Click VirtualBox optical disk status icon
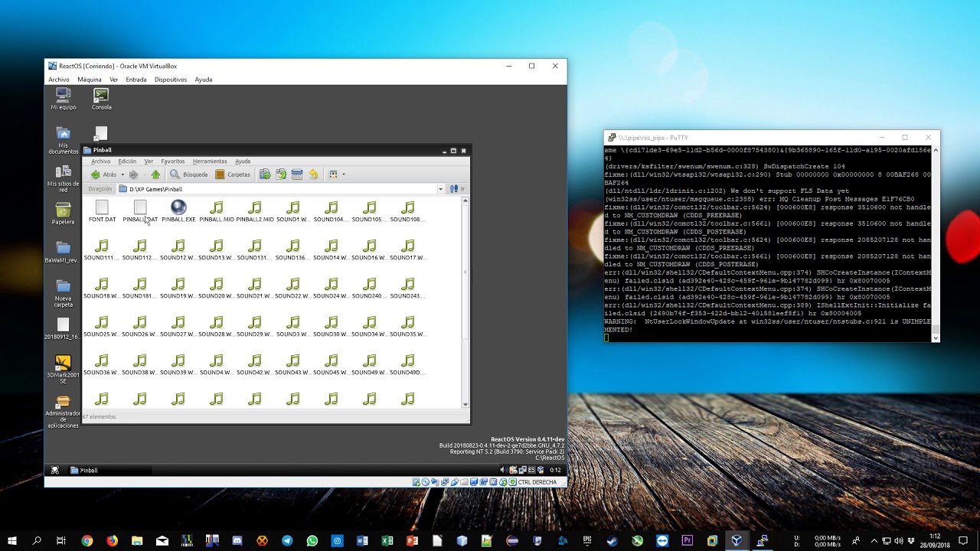The image size is (980, 551). point(426,482)
